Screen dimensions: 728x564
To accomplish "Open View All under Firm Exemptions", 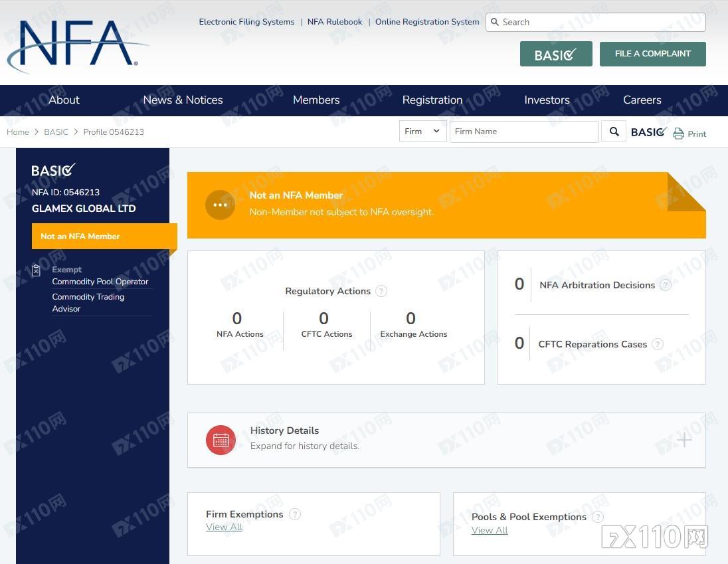I will coord(224,527).
